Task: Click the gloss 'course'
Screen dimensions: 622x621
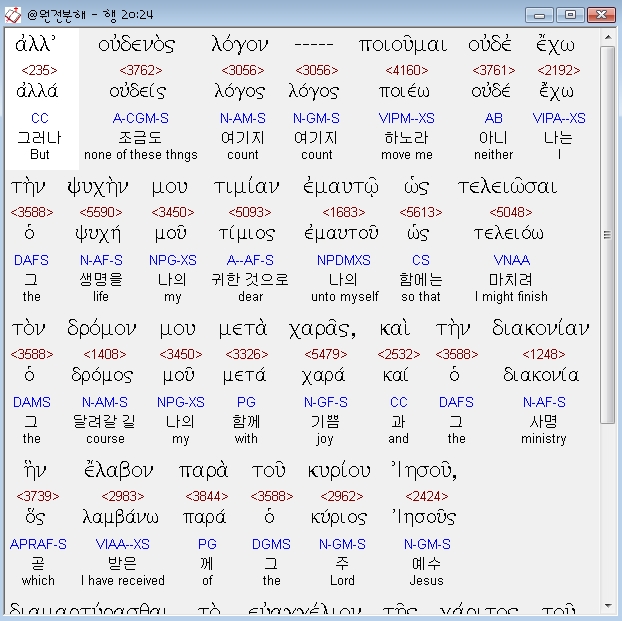Action: (105, 439)
